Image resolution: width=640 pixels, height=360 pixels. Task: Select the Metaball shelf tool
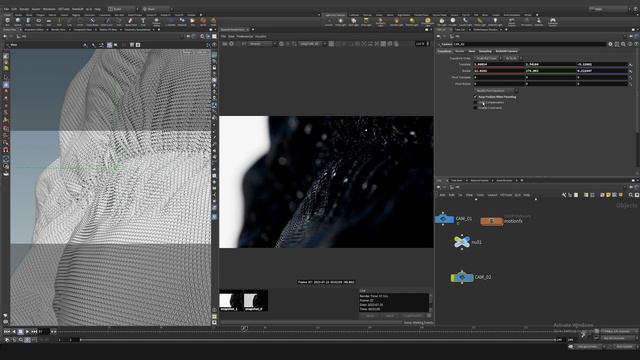tap(182, 21)
